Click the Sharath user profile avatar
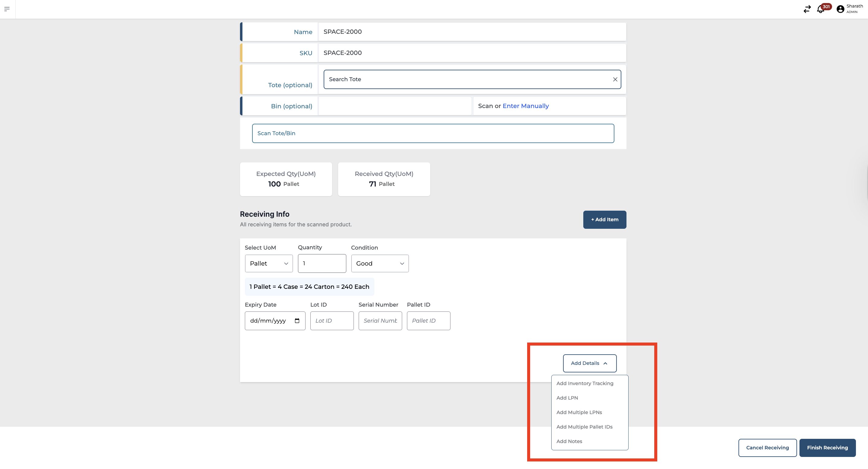The height and width of the screenshot is (469, 868). pos(840,9)
